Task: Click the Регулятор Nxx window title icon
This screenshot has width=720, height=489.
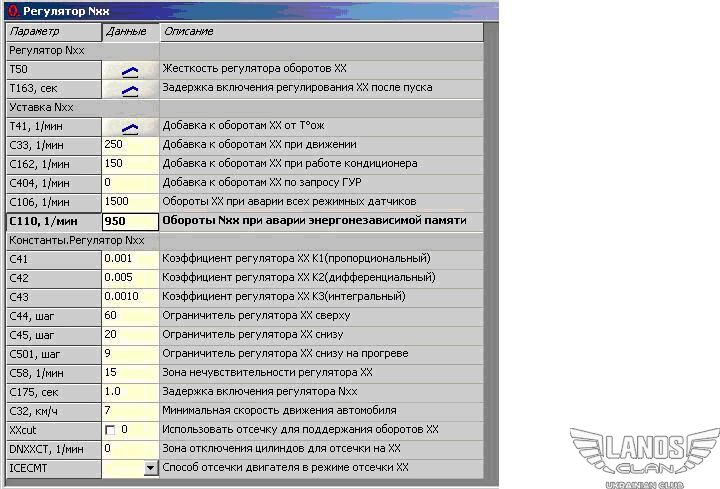Action: pyautogui.click(x=10, y=11)
